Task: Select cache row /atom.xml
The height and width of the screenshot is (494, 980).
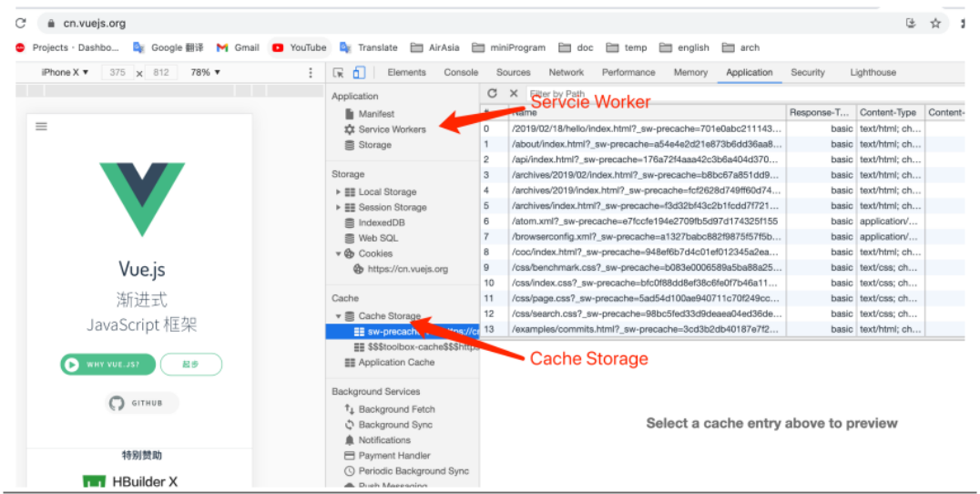Action: [722, 221]
